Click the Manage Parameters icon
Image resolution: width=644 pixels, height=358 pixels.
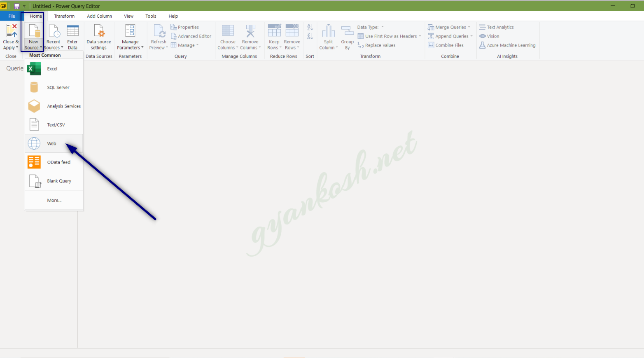(130, 31)
